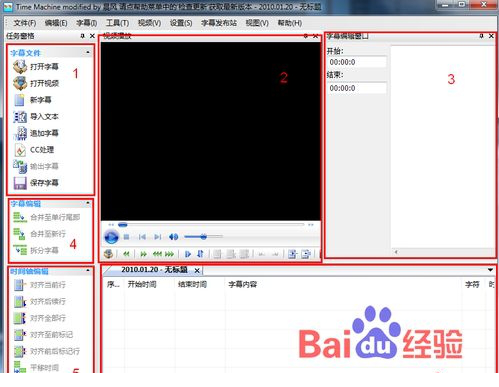Image resolution: width=499 pixels, height=387 pixels.
Task: Click the 字符 column header
Action: pos(472,284)
